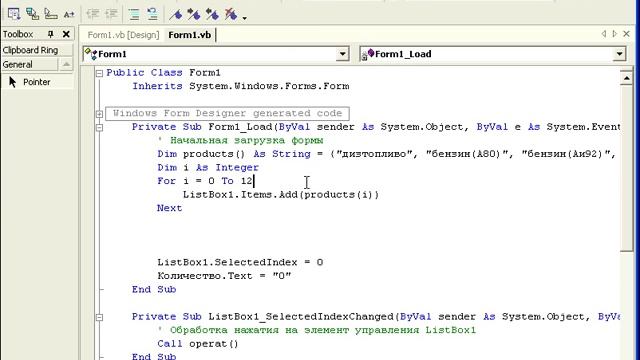Click the 'Inherits System.Windows.Forms.Form' line

[x=240, y=86]
